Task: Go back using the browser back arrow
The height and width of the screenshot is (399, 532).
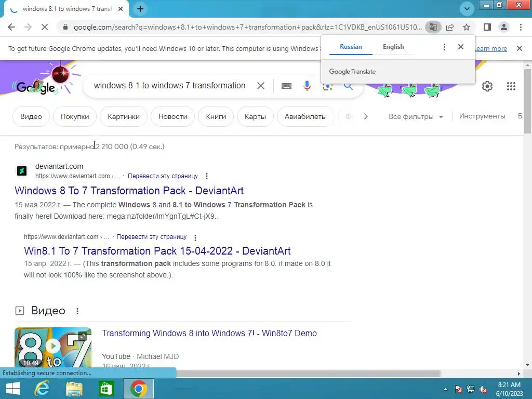Action: click(x=11, y=27)
